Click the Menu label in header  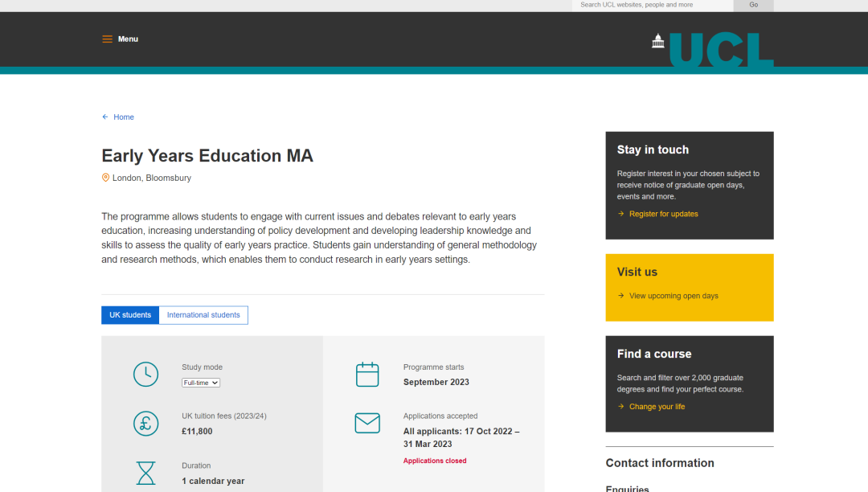pos(128,39)
